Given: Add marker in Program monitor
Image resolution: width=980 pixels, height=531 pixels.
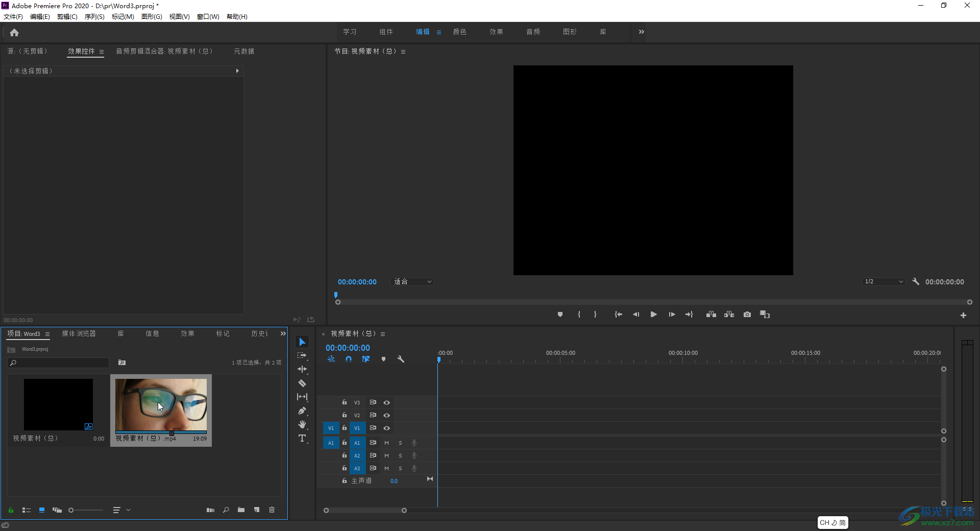Looking at the screenshot, I should click(x=560, y=315).
